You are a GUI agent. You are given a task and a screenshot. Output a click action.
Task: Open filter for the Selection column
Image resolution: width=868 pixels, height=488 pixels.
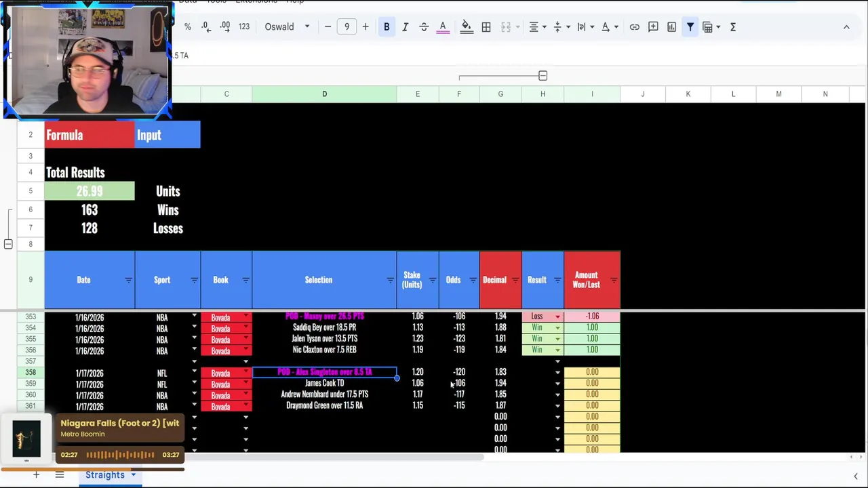390,280
